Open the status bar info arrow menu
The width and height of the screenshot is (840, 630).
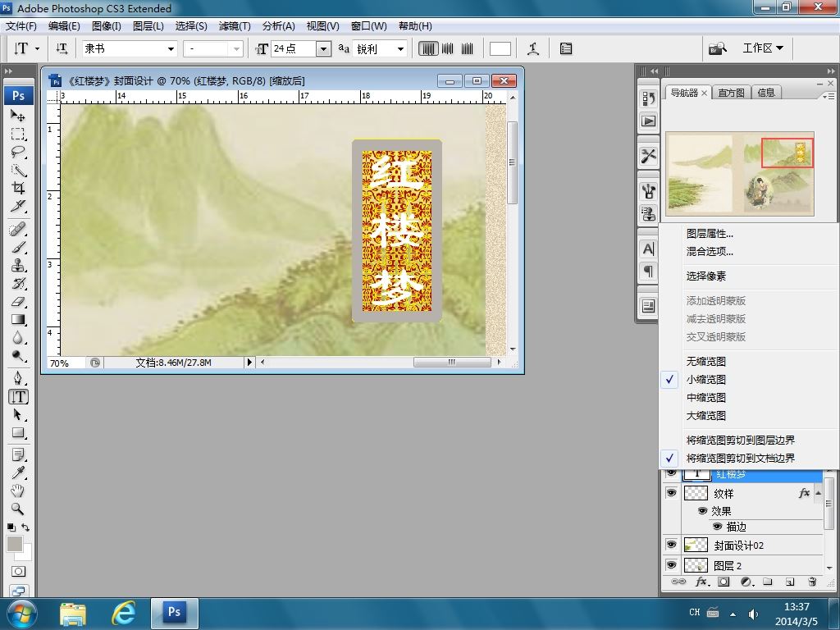click(x=249, y=362)
